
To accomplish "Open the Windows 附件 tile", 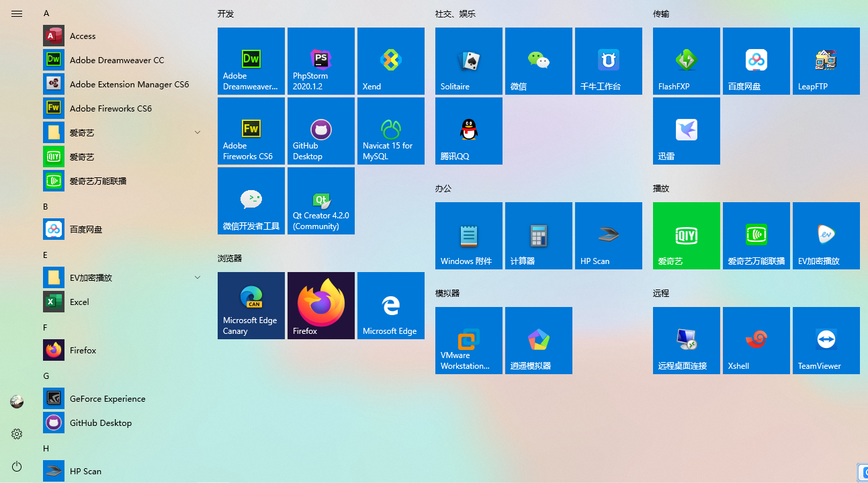I will pos(469,236).
